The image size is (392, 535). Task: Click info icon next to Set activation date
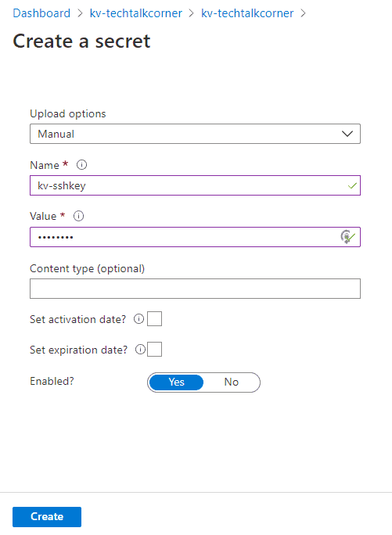pos(138,319)
